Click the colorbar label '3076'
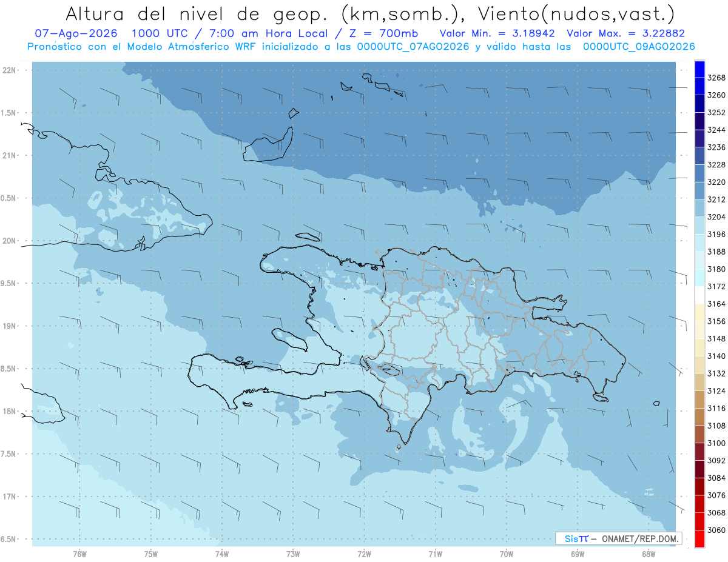The image size is (728, 562). point(716,495)
